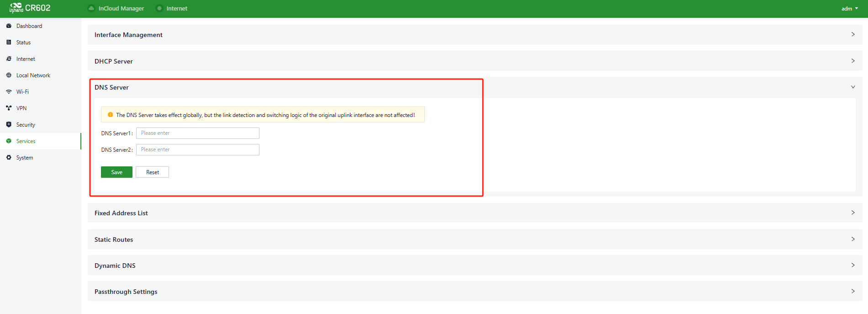The height and width of the screenshot is (314, 868).
Task: Click the InCloud Manager cloud status icon
Action: tap(91, 8)
